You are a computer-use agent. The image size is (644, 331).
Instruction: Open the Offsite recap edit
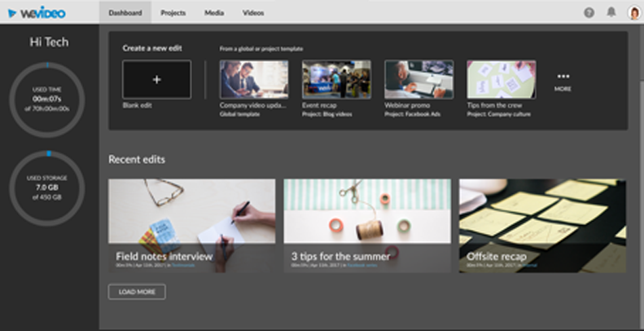(x=542, y=226)
